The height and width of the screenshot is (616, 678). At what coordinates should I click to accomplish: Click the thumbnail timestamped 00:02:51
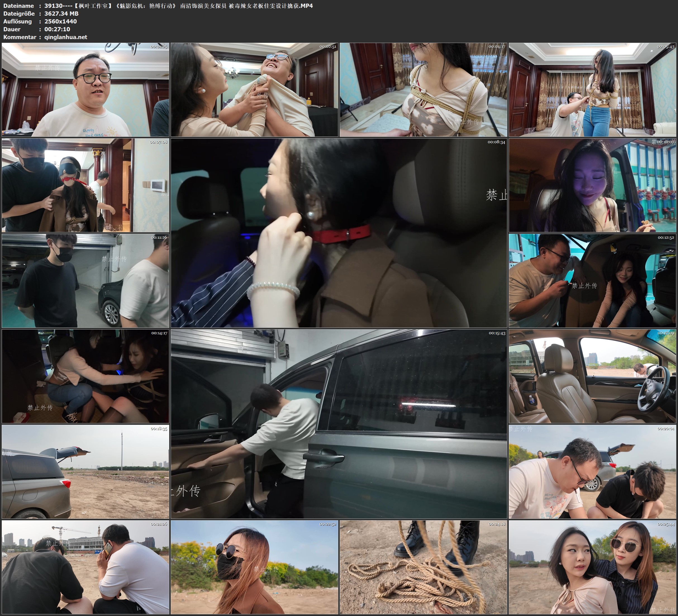click(254, 89)
